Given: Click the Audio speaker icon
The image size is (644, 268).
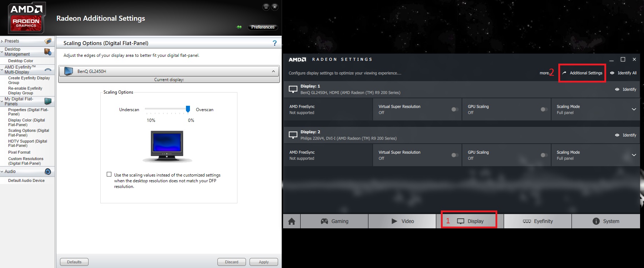Looking at the screenshot, I should (x=48, y=172).
